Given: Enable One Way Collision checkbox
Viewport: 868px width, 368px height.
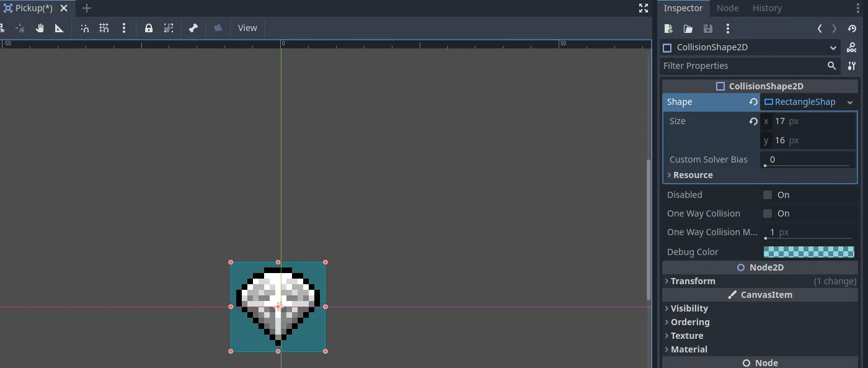Looking at the screenshot, I should click(x=768, y=213).
